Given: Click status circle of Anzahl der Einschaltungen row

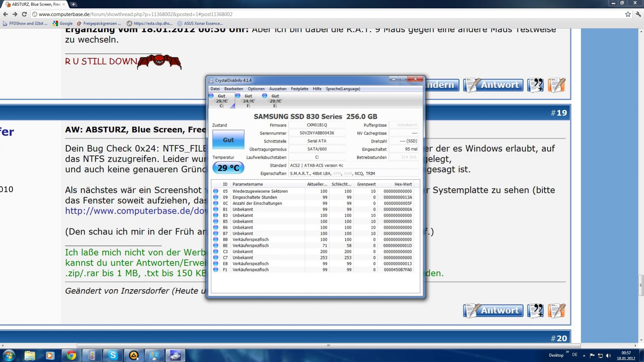Looking at the screenshot, I should [x=216, y=203].
